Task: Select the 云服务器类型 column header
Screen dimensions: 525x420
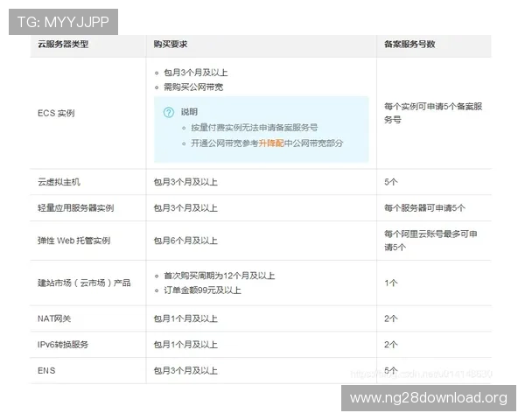Action: coord(63,45)
